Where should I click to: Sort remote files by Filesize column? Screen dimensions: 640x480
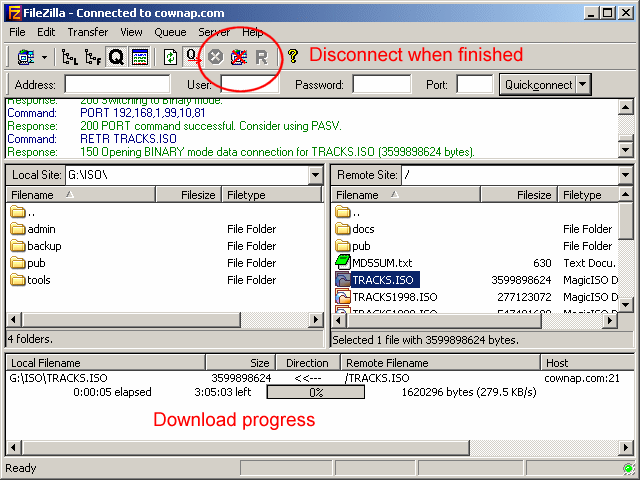(x=520, y=195)
